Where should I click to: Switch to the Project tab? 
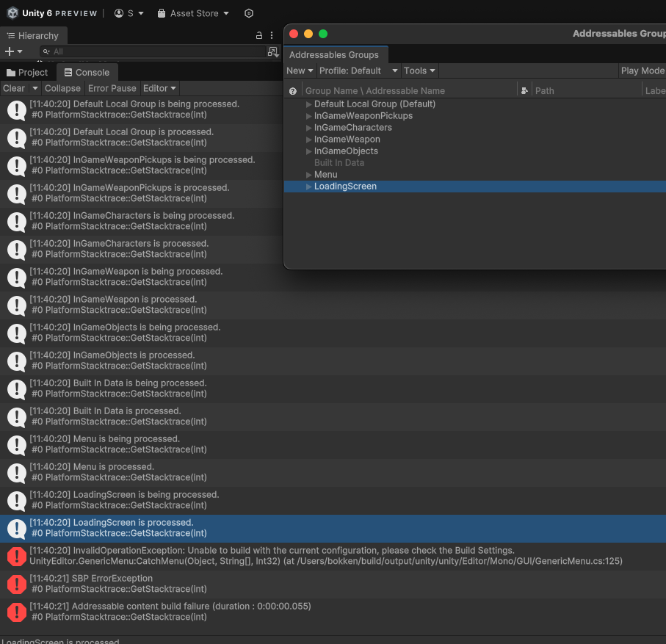pyautogui.click(x=27, y=72)
